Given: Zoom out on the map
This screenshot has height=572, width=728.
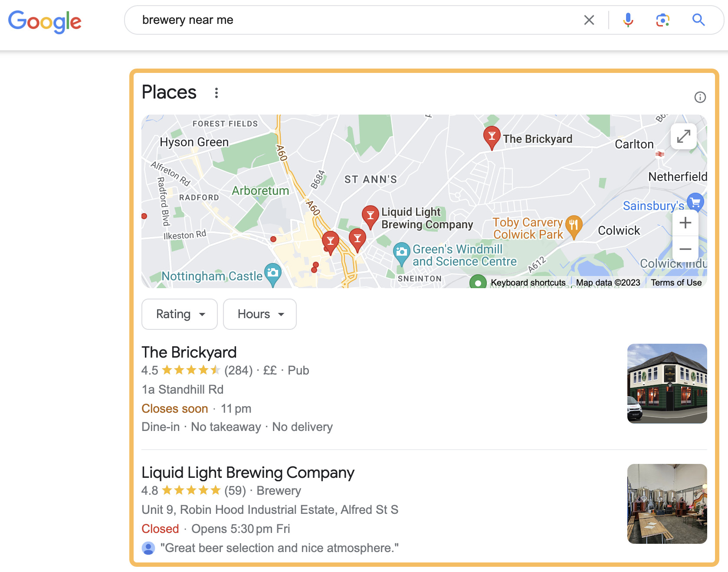Looking at the screenshot, I should pyautogui.click(x=685, y=249).
